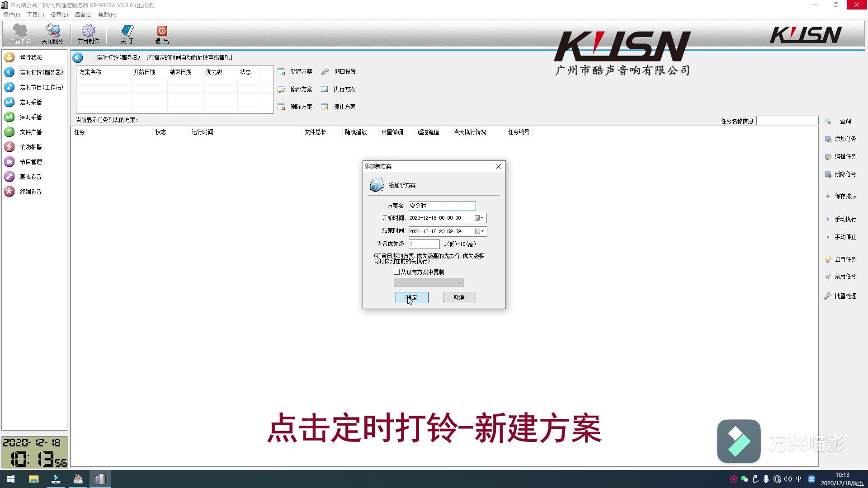Open 基本设置 in the sidebar

[x=31, y=177]
